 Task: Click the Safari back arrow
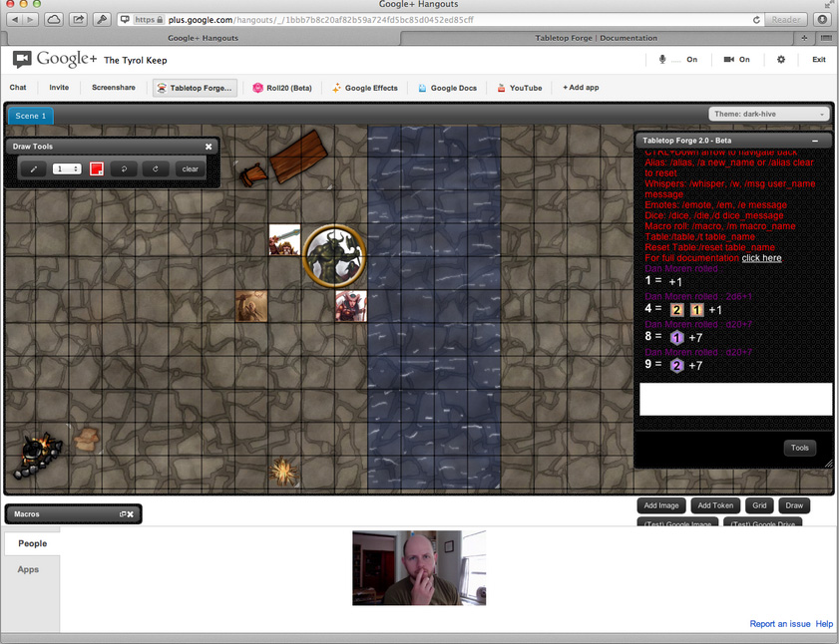[x=14, y=20]
